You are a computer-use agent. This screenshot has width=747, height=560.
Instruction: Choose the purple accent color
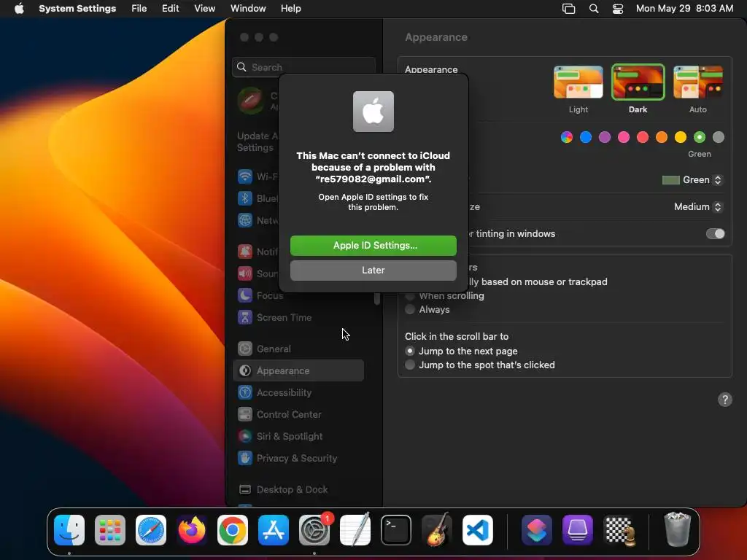[x=605, y=138]
